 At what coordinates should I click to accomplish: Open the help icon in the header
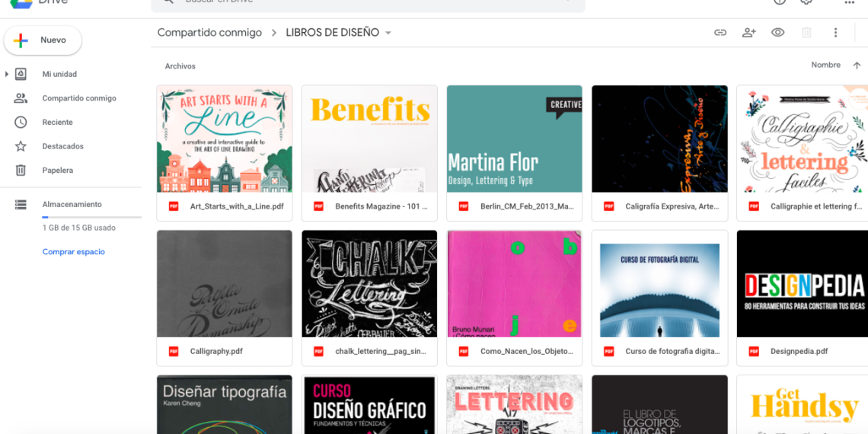tap(780, 2)
